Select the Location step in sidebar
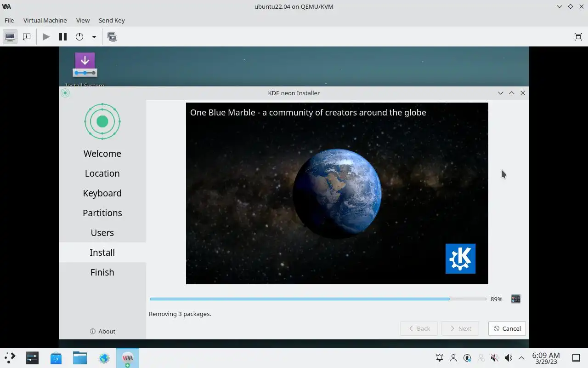This screenshot has height=368, width=588. tap(102, 173)
